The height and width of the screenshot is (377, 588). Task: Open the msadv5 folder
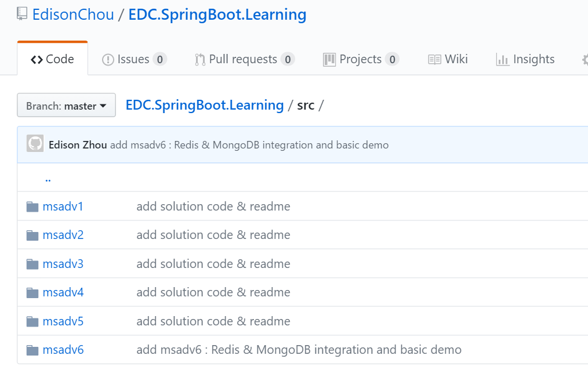63,321
